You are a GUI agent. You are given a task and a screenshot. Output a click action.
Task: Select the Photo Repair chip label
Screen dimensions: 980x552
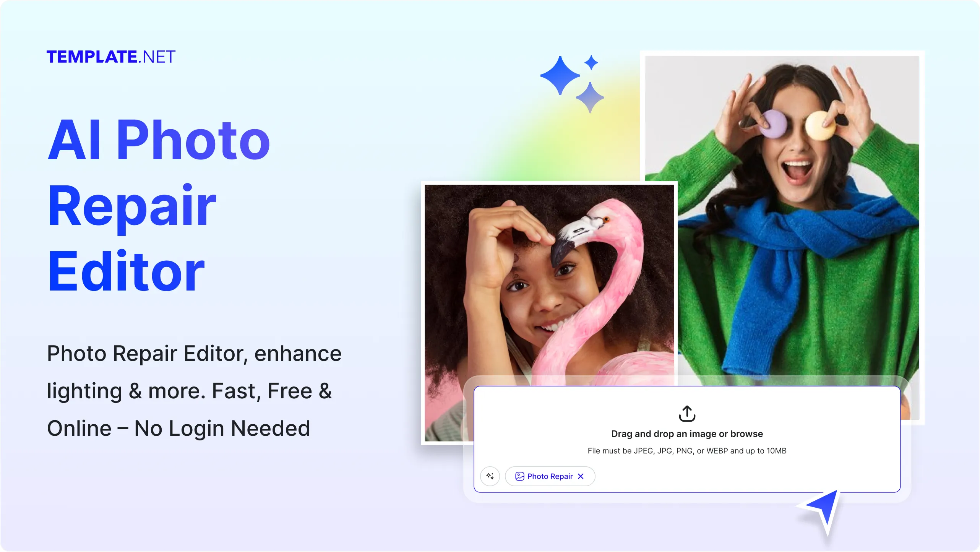pos(550,476)
